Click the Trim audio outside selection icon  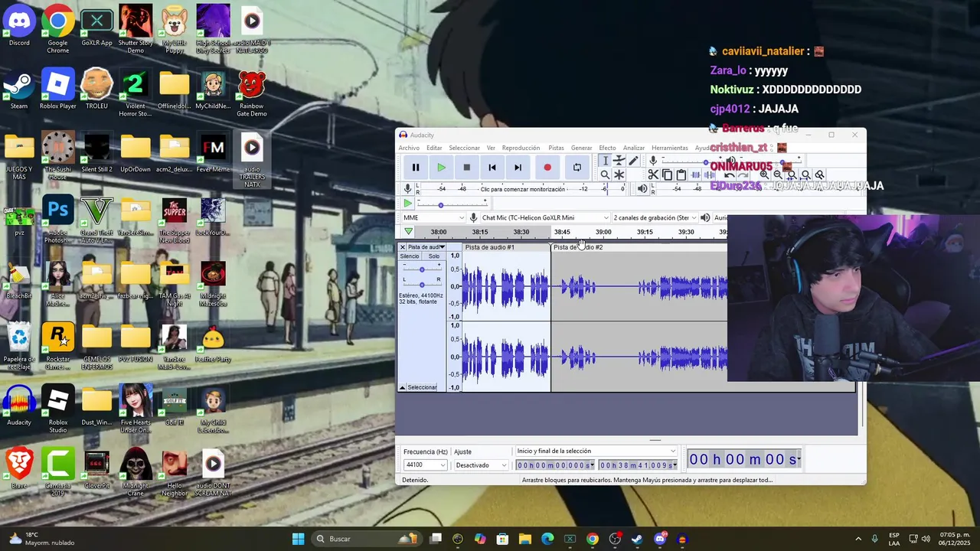(x=696, y=175)
